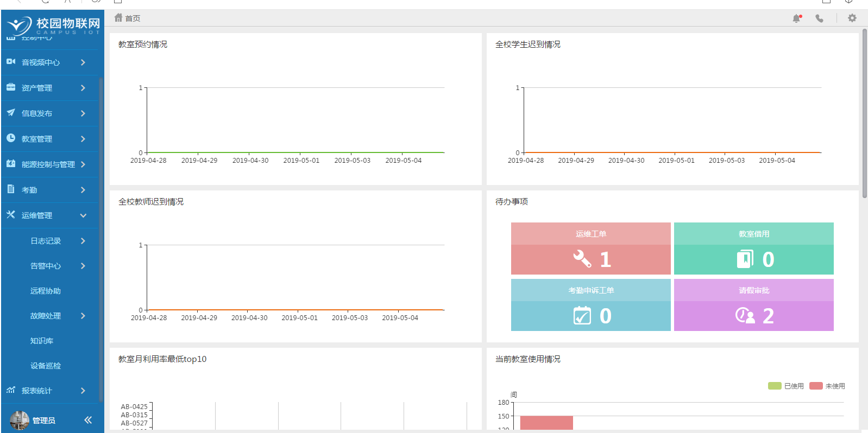868x433 pixels.
Task: Click the phone icon in header
Action: [819, 18]
